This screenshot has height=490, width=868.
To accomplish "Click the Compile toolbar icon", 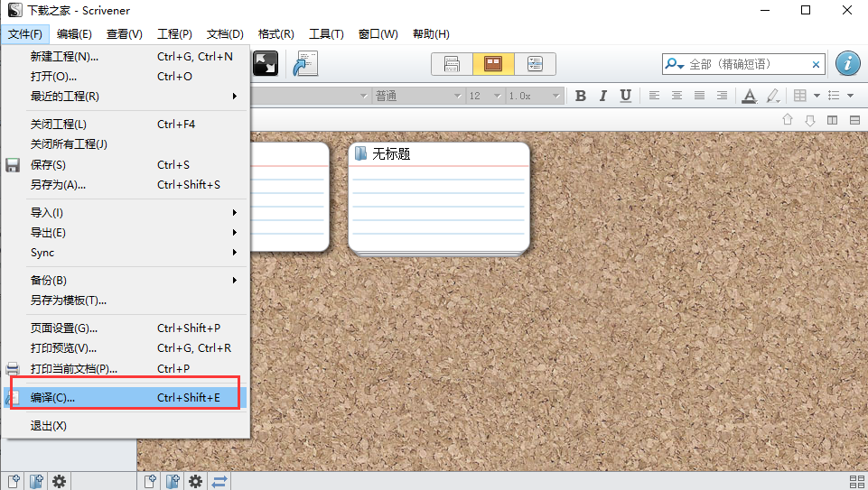I will coord(305,63).
